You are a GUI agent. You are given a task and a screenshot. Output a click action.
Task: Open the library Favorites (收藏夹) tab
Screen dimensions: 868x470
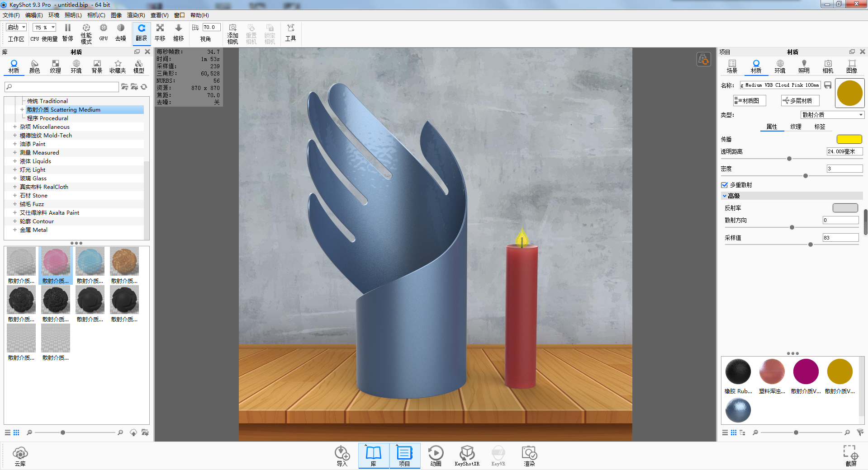point(118,66)
